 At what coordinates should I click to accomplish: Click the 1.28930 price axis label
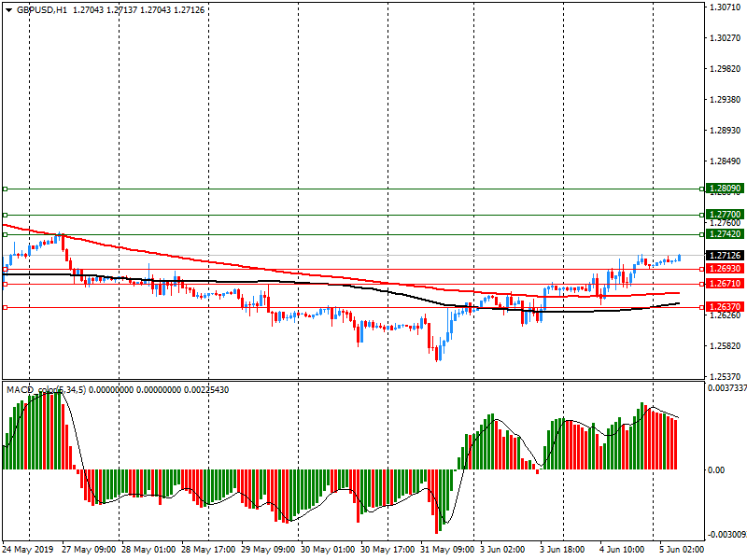tap(726, 131)
